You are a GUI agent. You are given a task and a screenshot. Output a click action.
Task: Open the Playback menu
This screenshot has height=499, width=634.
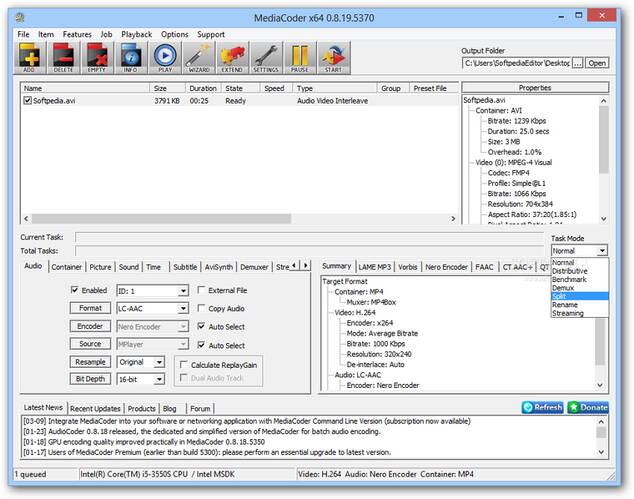[137, 34]
